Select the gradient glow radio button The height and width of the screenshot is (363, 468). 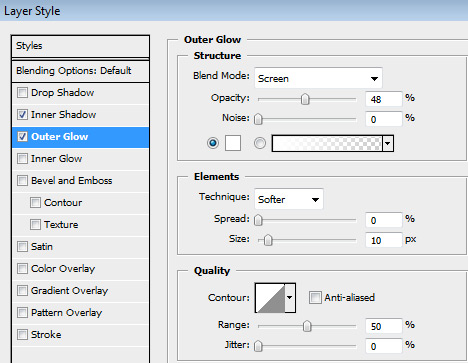[x=260, y=143]
